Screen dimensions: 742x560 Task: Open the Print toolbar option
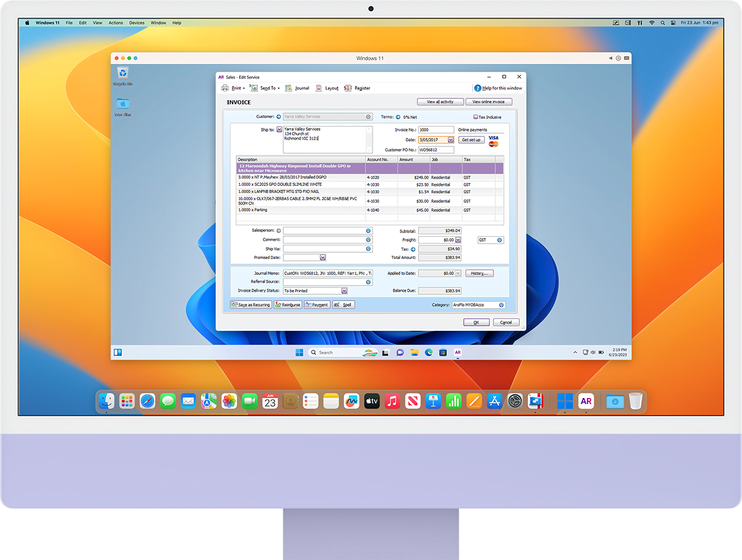point(233,88)
